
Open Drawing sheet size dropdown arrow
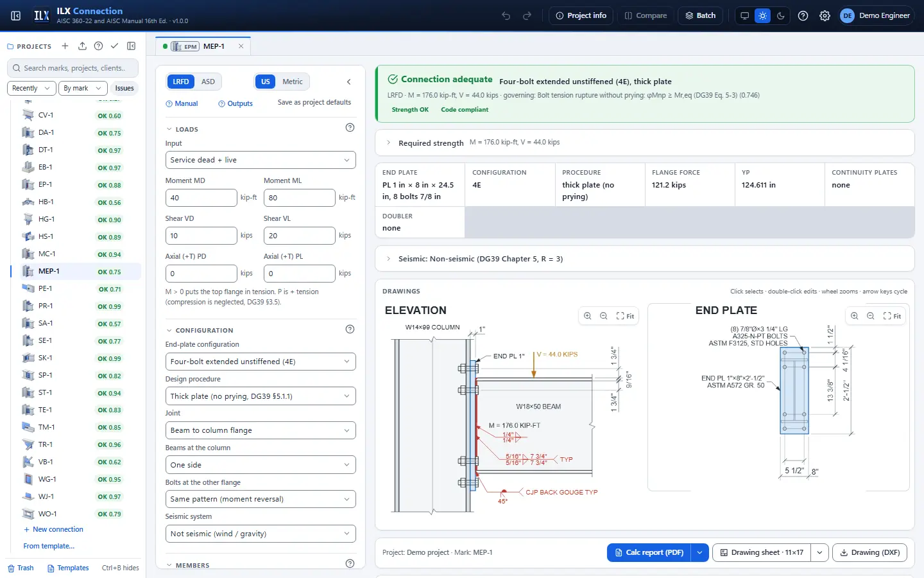[819, 552]
